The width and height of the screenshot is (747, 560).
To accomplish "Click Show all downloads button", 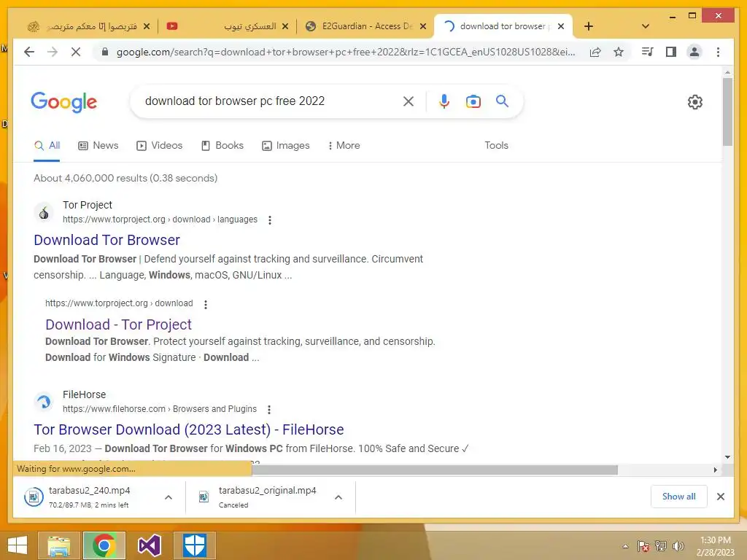I will click(x=679, y=497).
